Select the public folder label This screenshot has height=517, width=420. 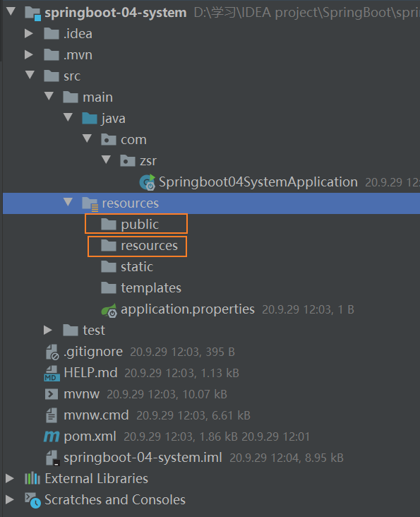click(x=140, y=225)
